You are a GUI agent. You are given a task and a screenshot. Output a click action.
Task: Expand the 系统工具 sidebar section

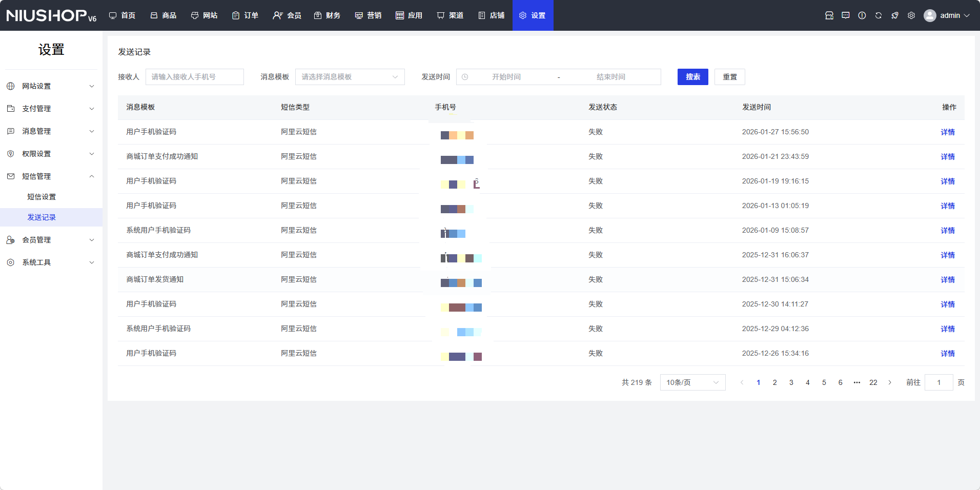coord(51,262)
